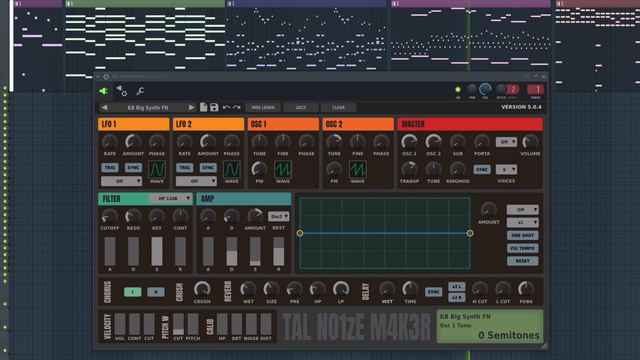Adjust Amp envelope decay slider
This screenshot has width=640, height=360.
tap(231, 251)
